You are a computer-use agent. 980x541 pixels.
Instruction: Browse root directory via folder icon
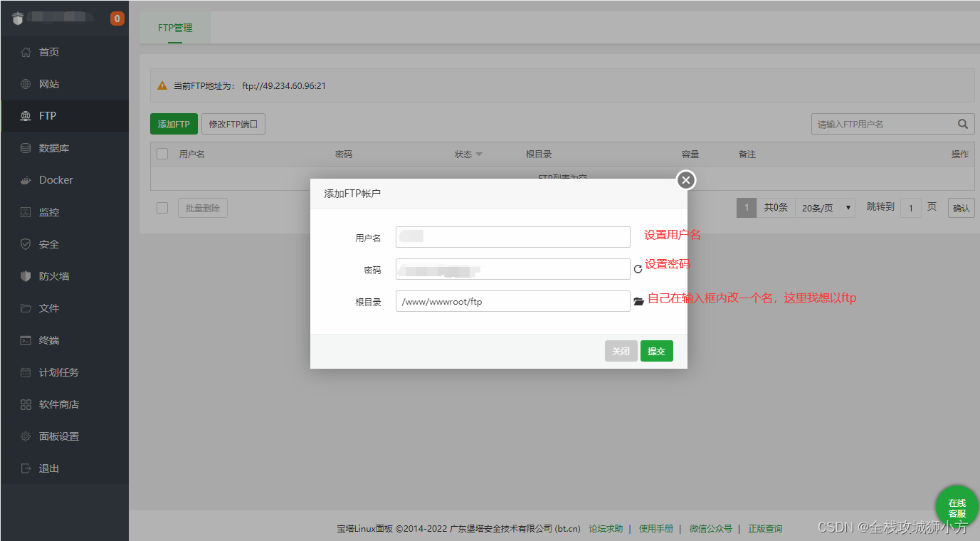(x=638, y=302)
